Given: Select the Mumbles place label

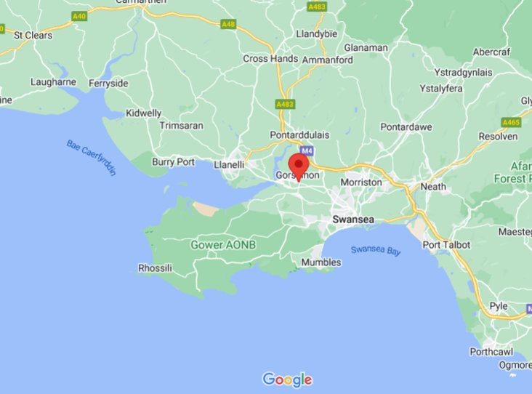Looking at the screenshot, I should click(321, 262).
